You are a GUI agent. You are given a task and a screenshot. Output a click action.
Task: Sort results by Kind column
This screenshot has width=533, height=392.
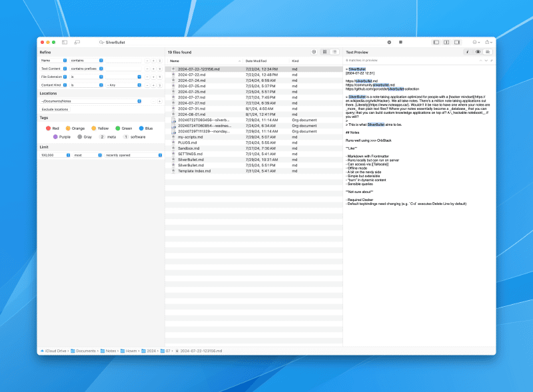coord(295,61)
